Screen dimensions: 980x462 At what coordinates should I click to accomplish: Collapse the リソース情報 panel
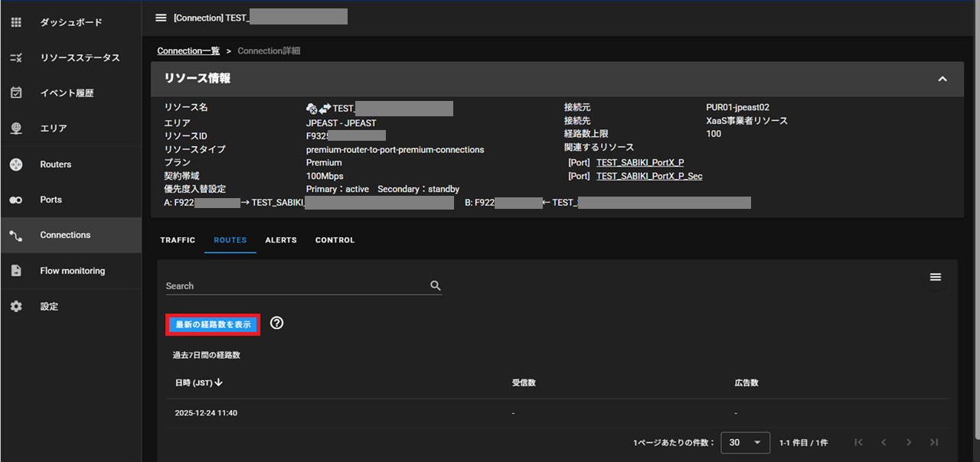pos(942,79)
